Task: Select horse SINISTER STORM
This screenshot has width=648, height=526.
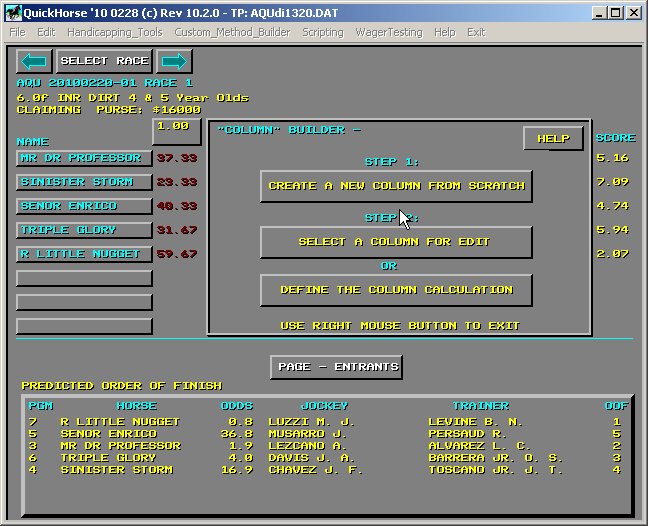Action: [x=85, y=182]
